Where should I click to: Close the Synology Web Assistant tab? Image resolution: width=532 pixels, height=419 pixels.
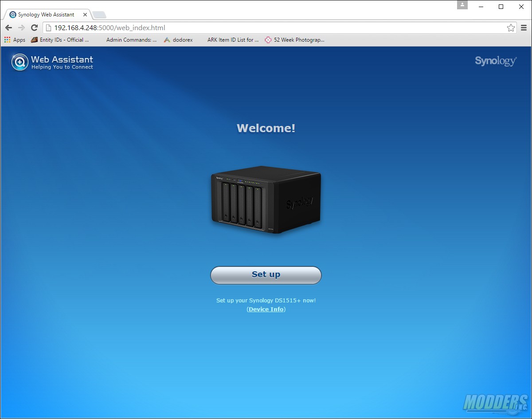coord(85,15)
